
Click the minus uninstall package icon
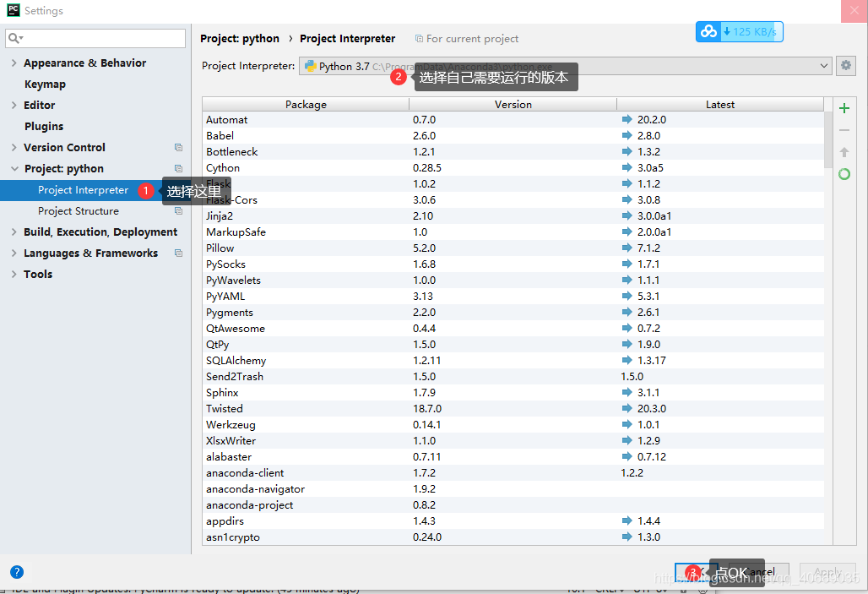[x=844, y=130]
